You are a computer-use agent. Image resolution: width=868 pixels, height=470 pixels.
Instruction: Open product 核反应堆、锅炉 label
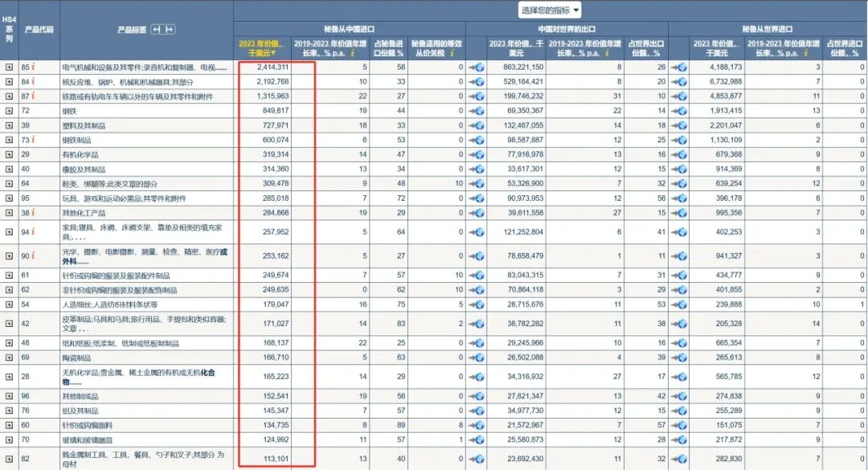point(128,81)
